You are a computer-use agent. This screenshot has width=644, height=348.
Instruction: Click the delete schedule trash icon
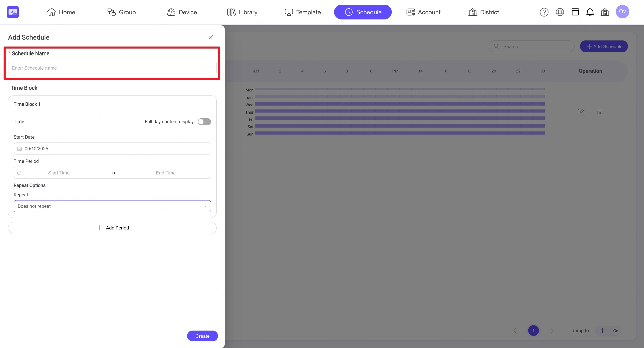coord(600,112)
